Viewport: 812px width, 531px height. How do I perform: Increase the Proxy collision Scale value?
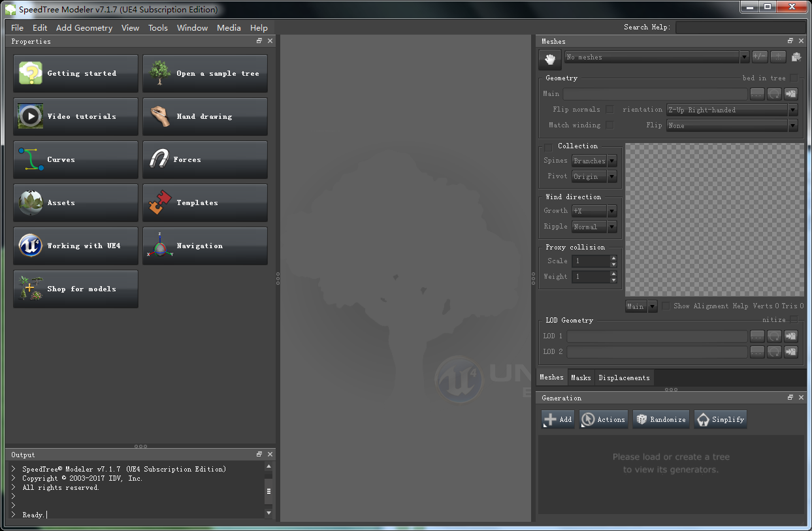coord(613,258)
